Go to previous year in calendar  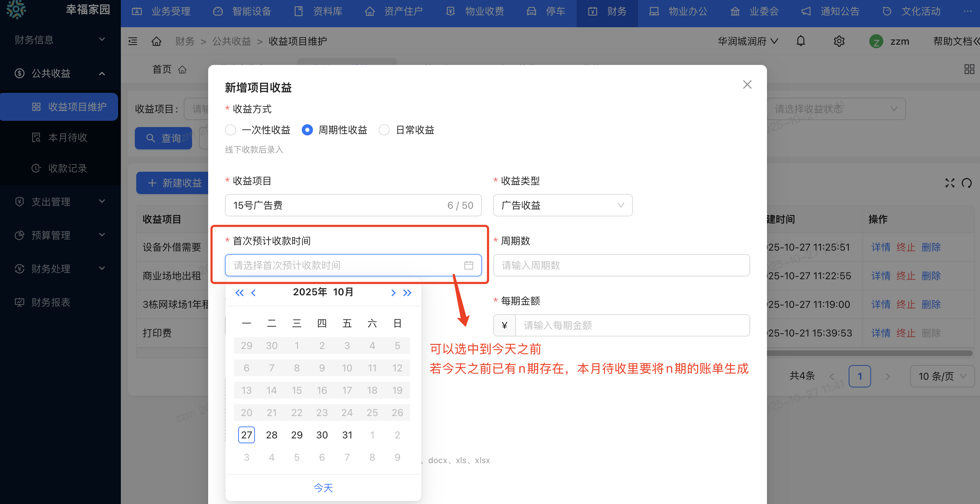click(239, 293)
